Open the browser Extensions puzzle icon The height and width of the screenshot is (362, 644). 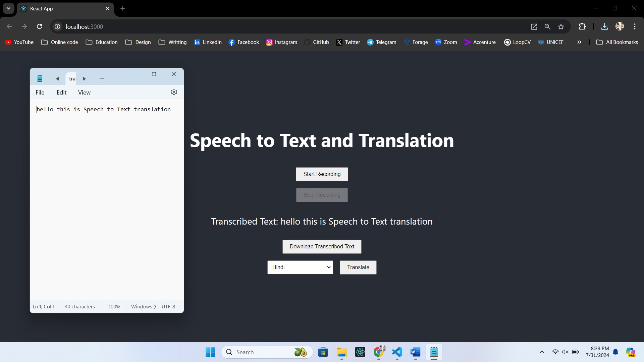point(583,26)
